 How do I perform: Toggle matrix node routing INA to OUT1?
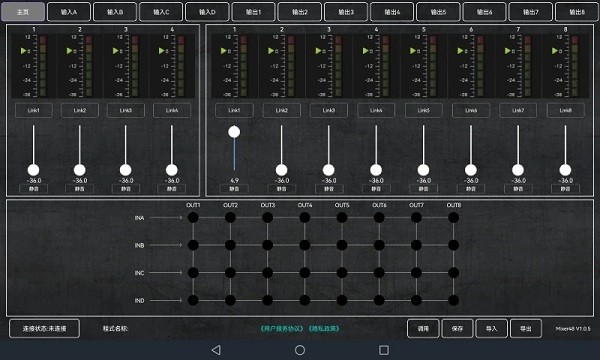[193, 217]
